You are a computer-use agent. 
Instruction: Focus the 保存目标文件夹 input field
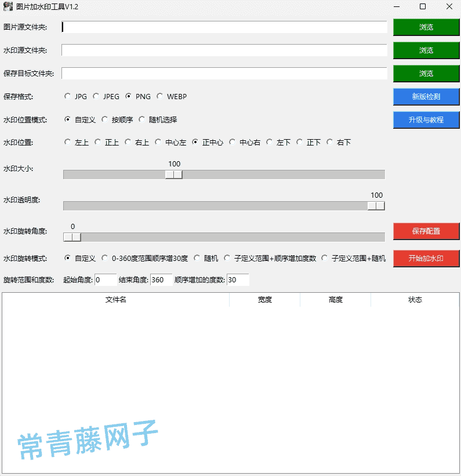(224, 74)
